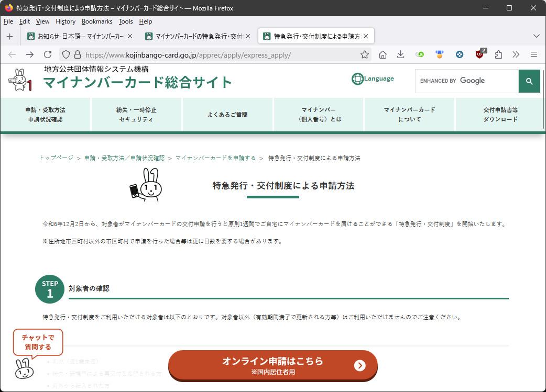Image resolution: width=546 pixels, height=392 pixels.
Task: Reload the current page
Action: [47, 54]
